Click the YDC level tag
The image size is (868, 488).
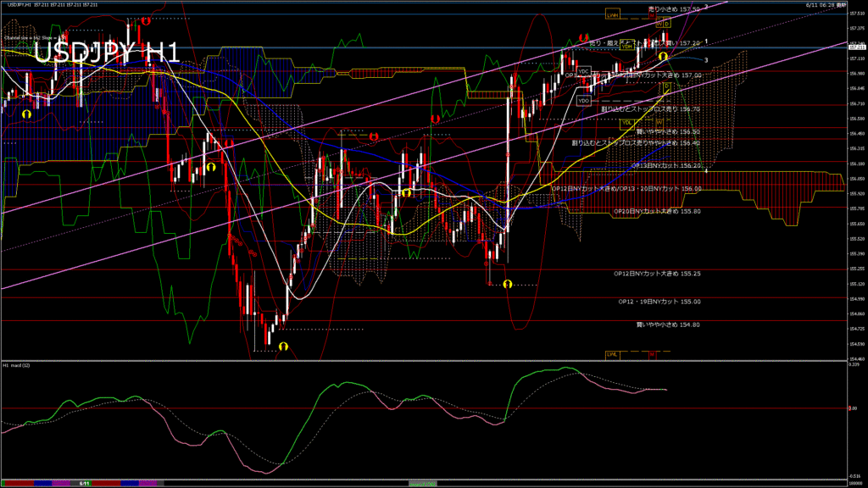[583, 71]
